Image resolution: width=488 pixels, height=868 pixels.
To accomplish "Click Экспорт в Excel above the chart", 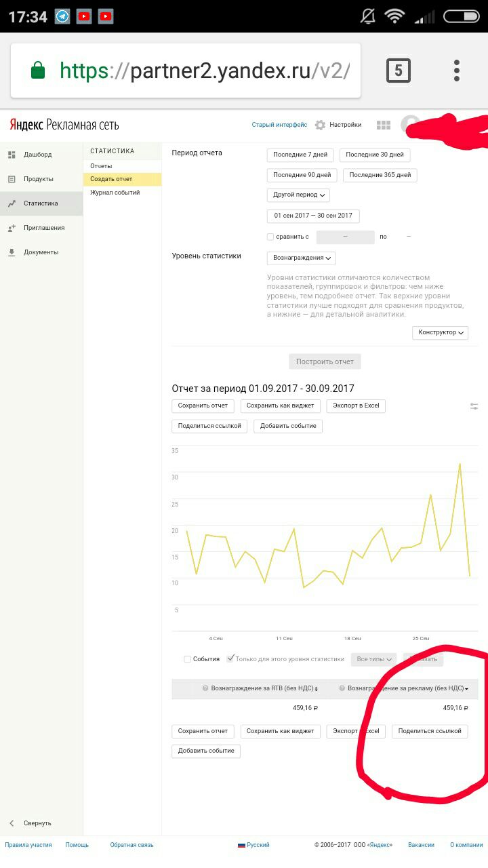I will [x=356, y=406].
